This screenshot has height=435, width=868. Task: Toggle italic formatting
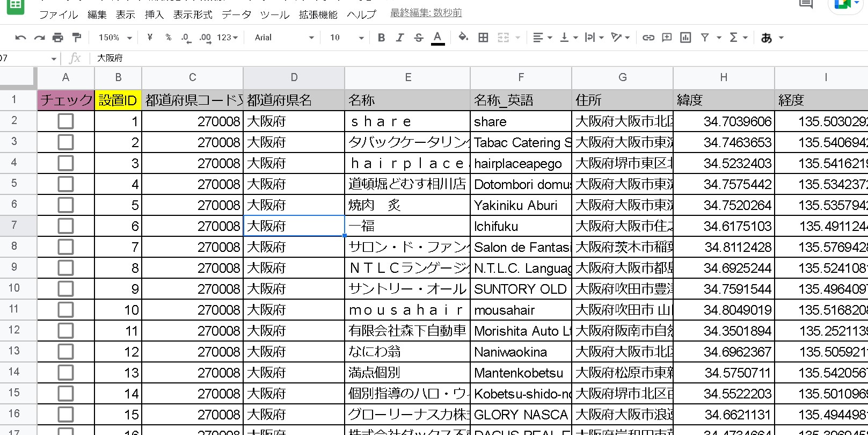400,38
